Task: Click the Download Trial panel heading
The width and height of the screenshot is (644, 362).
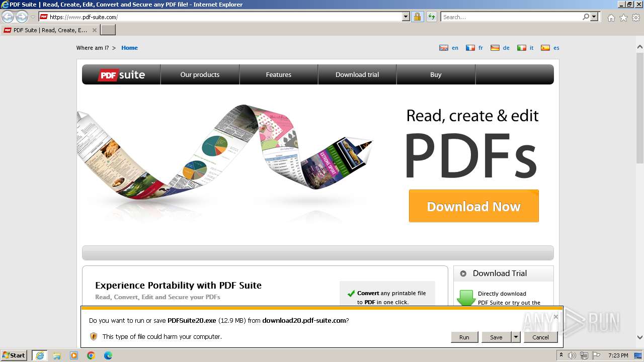Action: [x=500, y=274]
